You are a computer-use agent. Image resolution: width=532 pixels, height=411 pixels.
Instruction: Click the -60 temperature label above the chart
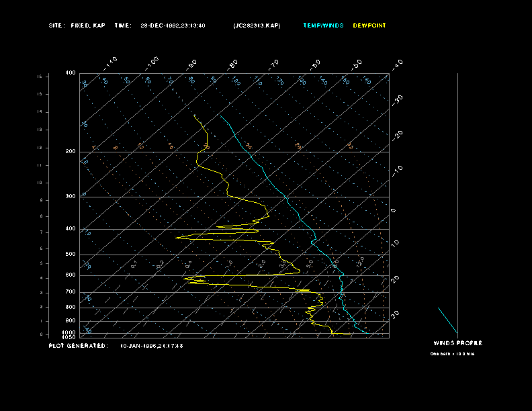[x=315, y=64]
